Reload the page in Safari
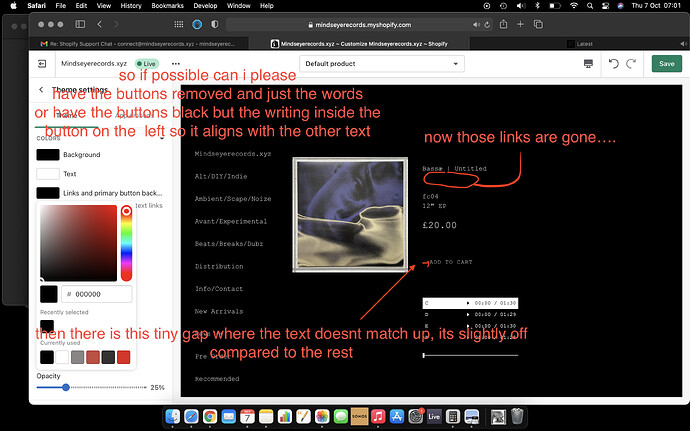This screenshot has height=431, width=690. coord(487,25)
